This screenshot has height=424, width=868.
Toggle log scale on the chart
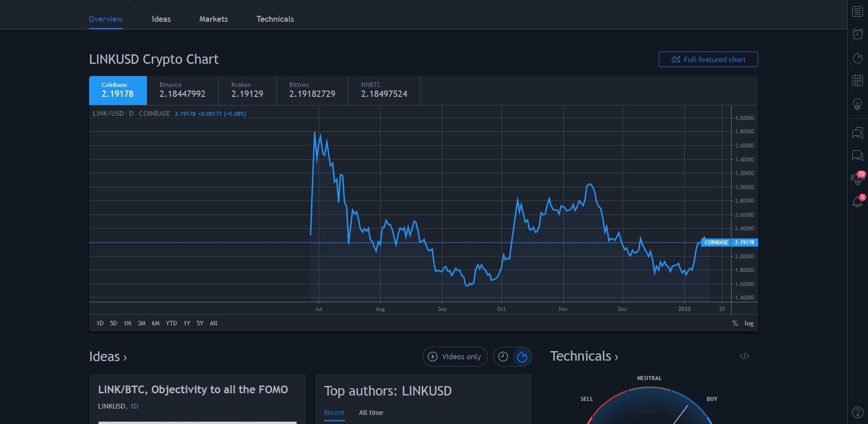749,323
